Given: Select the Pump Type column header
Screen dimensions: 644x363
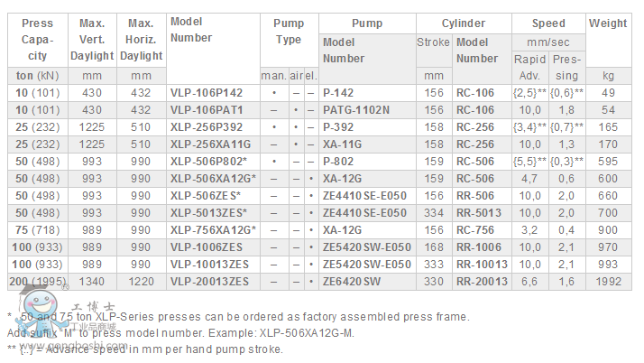Looking at the screenshot, I should coord(288,32).
